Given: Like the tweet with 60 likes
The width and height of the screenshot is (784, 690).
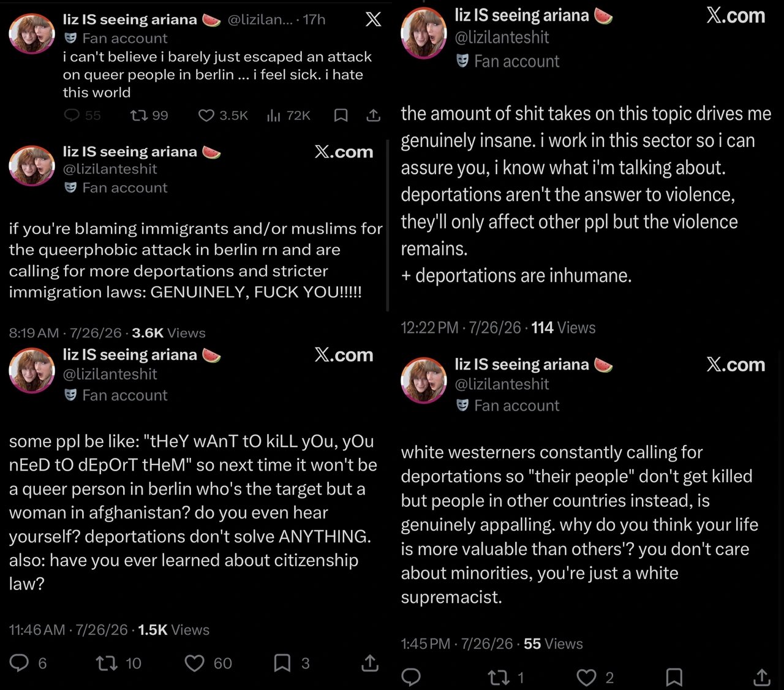Looking at the screenshot, I should [x=195, y=662].
